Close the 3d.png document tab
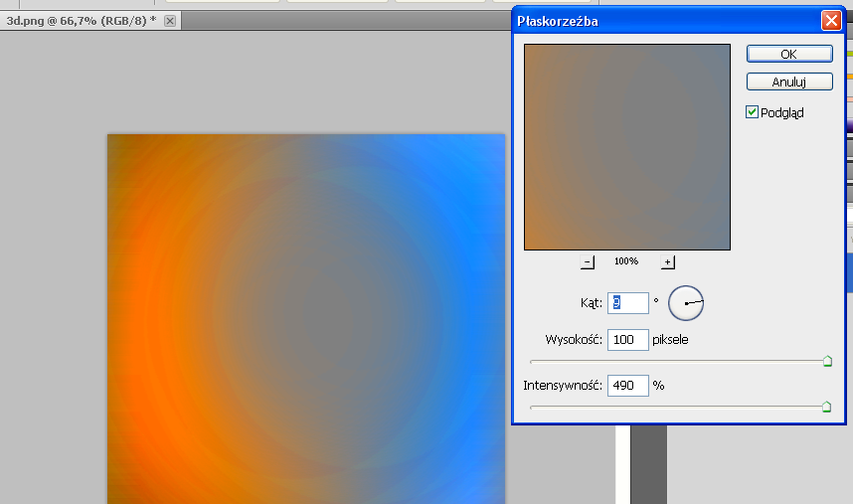 click(x=170, y=21)
